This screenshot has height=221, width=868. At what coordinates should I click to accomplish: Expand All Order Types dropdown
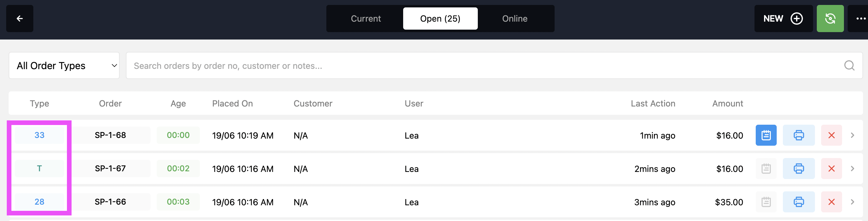click(x=64, y=65)
